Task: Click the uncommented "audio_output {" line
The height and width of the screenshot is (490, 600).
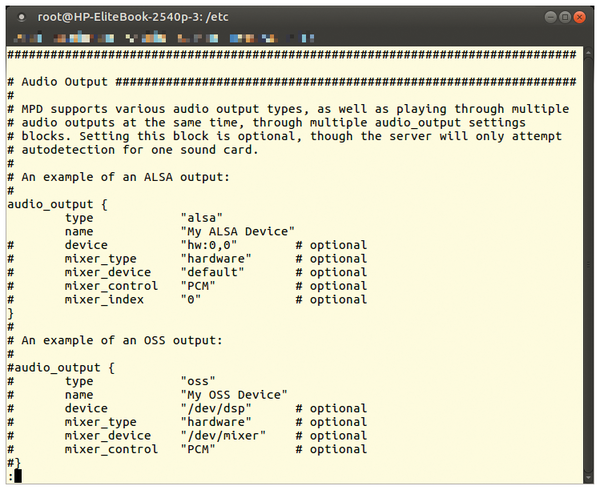Action: [57, 204]
